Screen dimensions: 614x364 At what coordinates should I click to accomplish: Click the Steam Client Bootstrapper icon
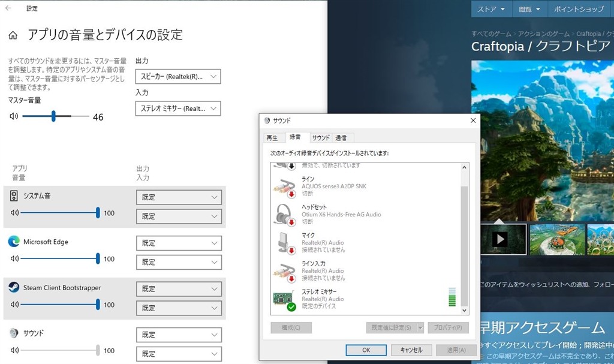point(14,287)
